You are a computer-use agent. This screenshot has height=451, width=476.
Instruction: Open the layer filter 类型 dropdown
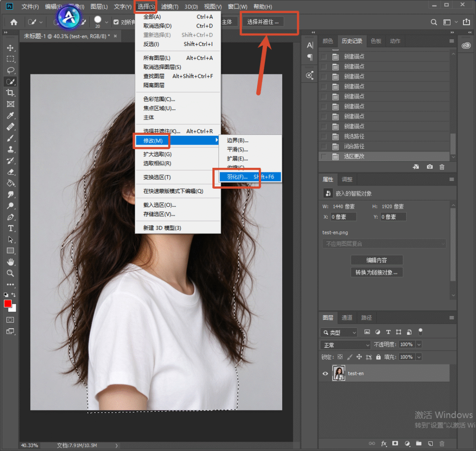339,332
